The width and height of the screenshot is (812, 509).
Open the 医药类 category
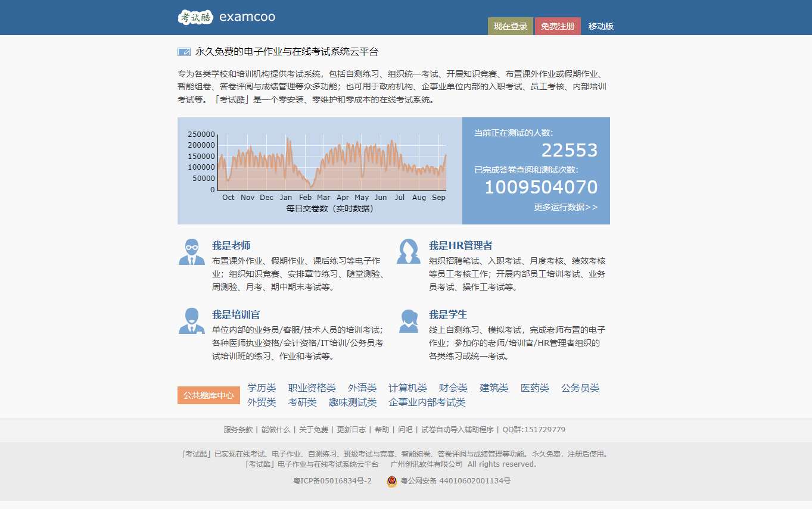(535, 388)
